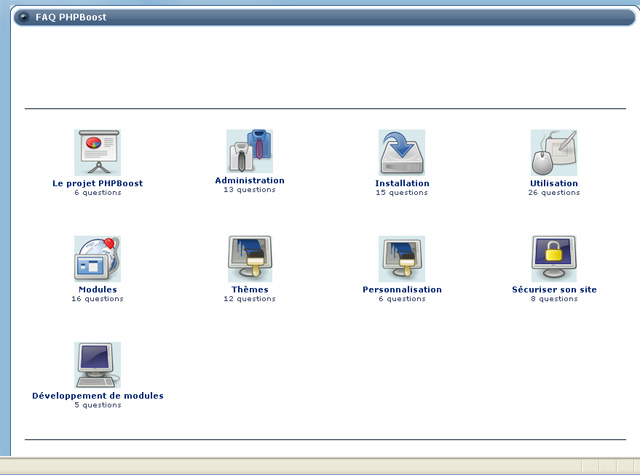640x475 pixels.
Task: Follow the 'Administration' category text link
Action: 249,181
